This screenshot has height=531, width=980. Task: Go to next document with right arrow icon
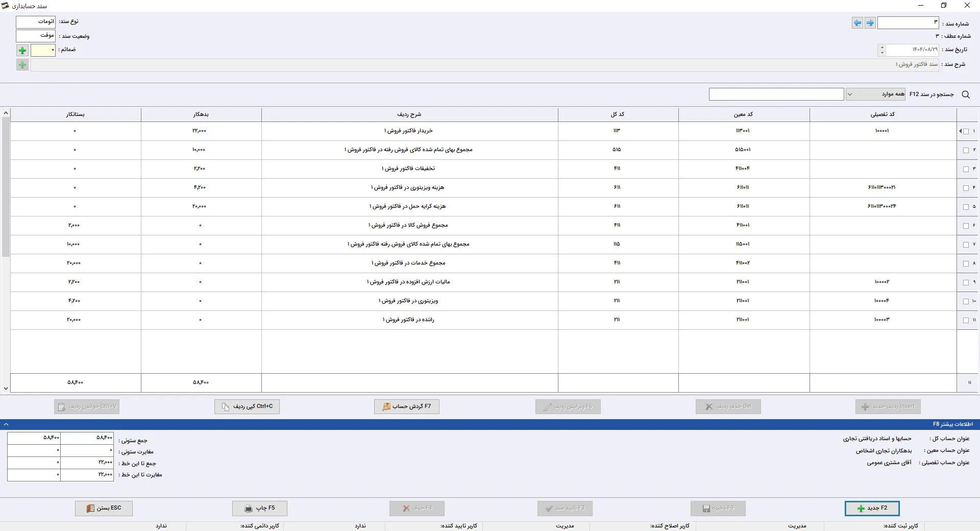point(870,23)
